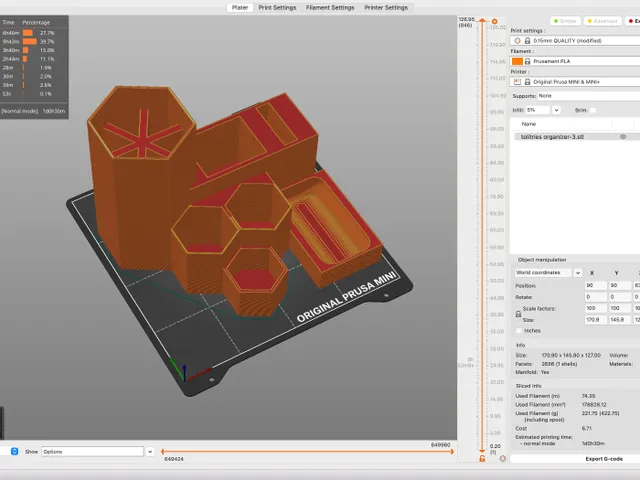The width and height of the screenshot is (640, 480).
Task: Click the 2h44m row in time legend
Action: pyautogui.click(x=29, y=59)
